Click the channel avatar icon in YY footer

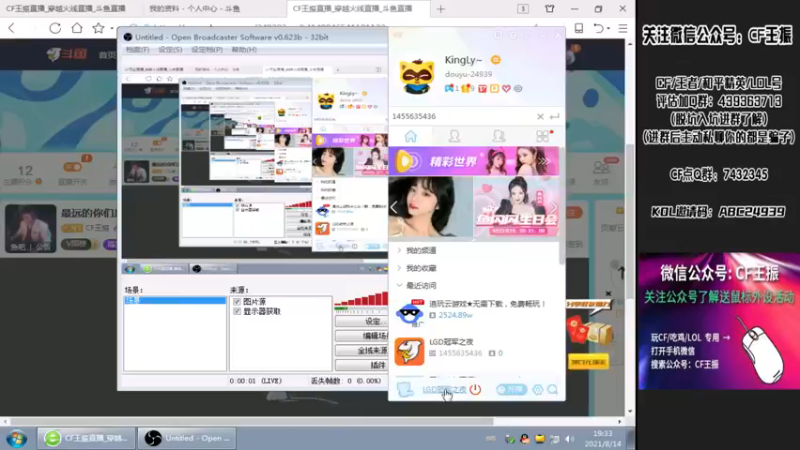pyautogui.click(x=405, y=389)
